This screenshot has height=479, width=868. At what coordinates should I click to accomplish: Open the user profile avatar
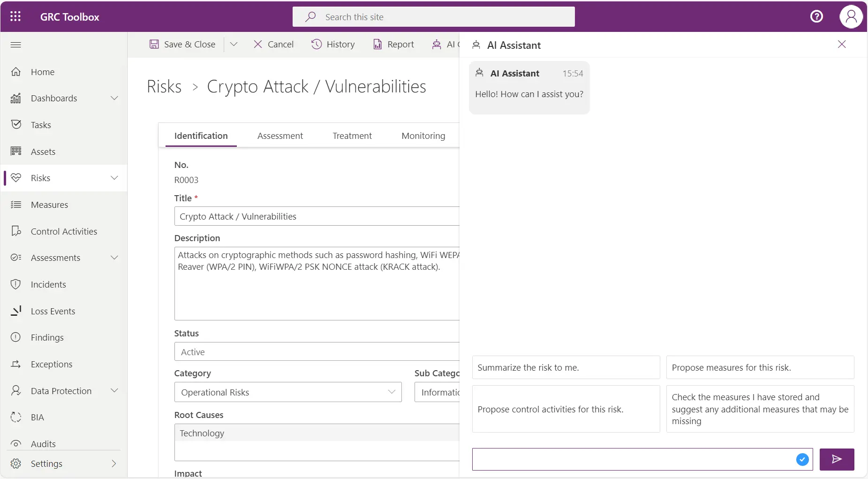click(851, 16)
